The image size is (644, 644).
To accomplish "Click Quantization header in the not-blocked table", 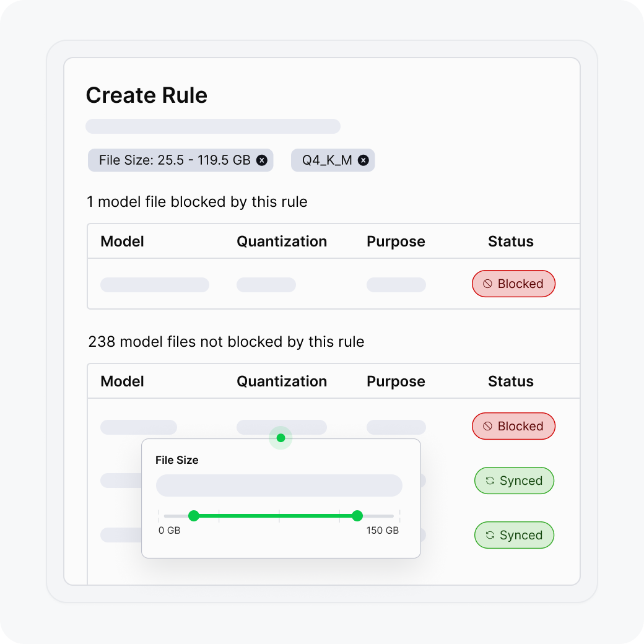I will [282, 381].
